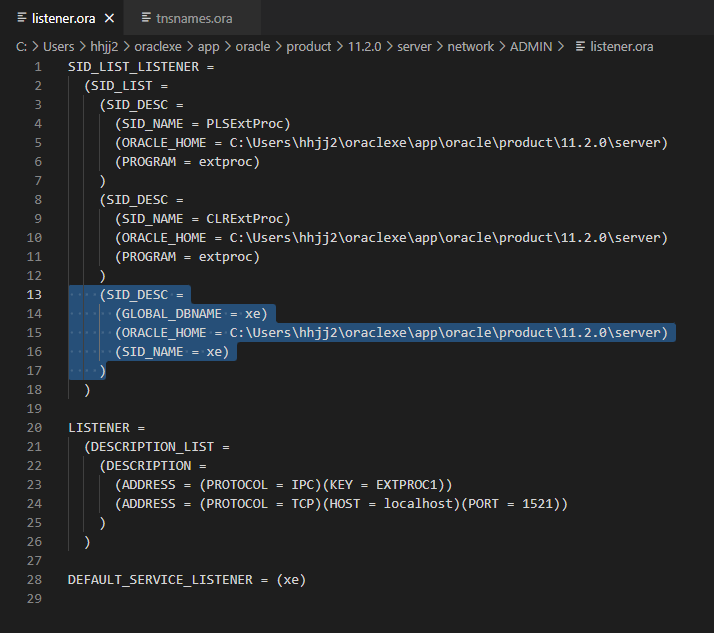714x633 pixels.
Task: Click DESCRIPTION on line 22
Action: pyautogui.click(x=148, y=466)
